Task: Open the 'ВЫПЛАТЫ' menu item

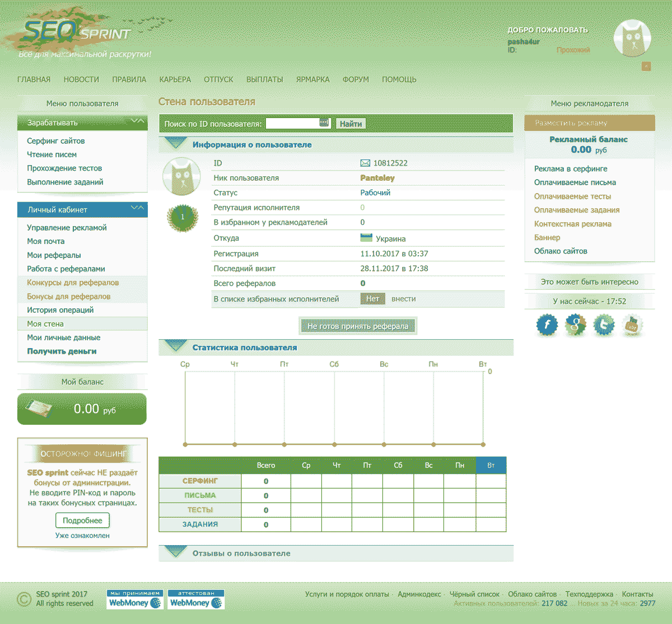Action: click(x=265, y=79)
